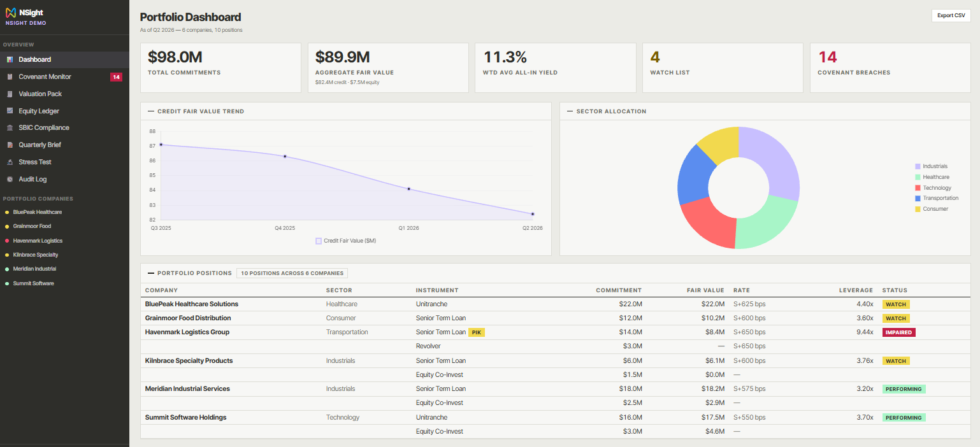Viewport: 980px width, 447px height.
Task: Click the Q1 2026 data point on trend chart
Action: point(408,189)
